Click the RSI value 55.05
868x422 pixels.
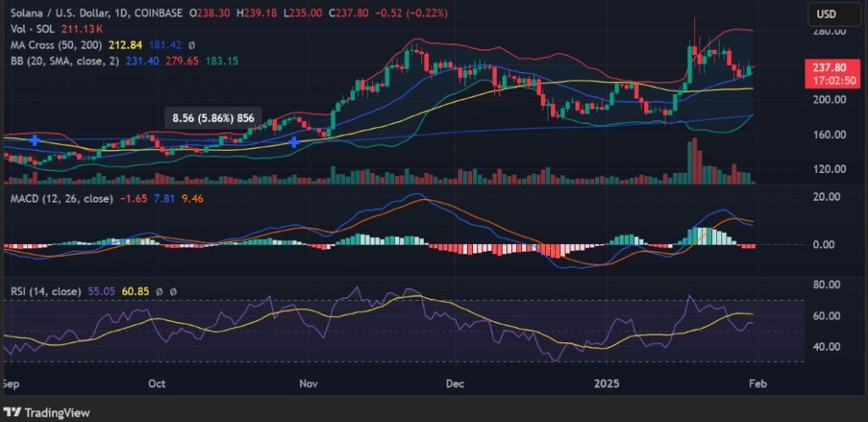pos(101,291)
